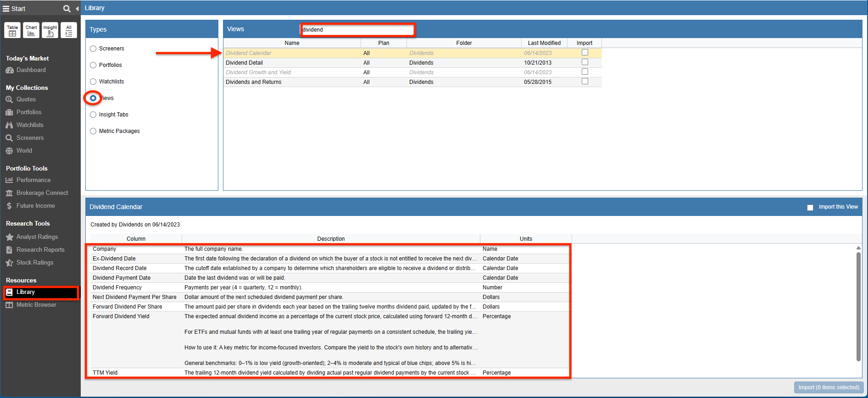Viewport: 868px width, 398px height.
Task: Click the Metric Browser icon
Action: pos(9,305)
